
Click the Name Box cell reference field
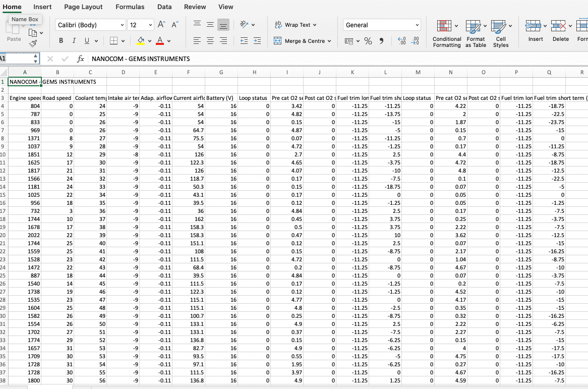click(x=16, y=59)
